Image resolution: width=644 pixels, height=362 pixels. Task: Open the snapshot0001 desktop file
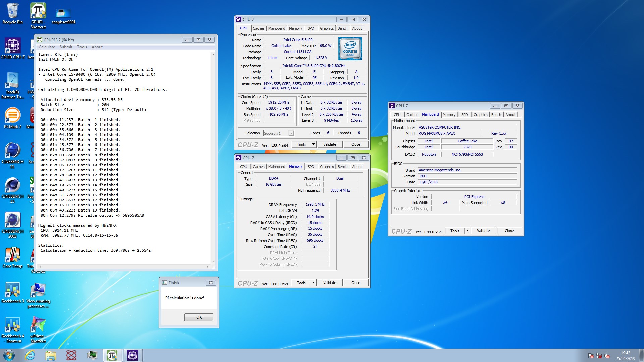[x=63, y=16]
